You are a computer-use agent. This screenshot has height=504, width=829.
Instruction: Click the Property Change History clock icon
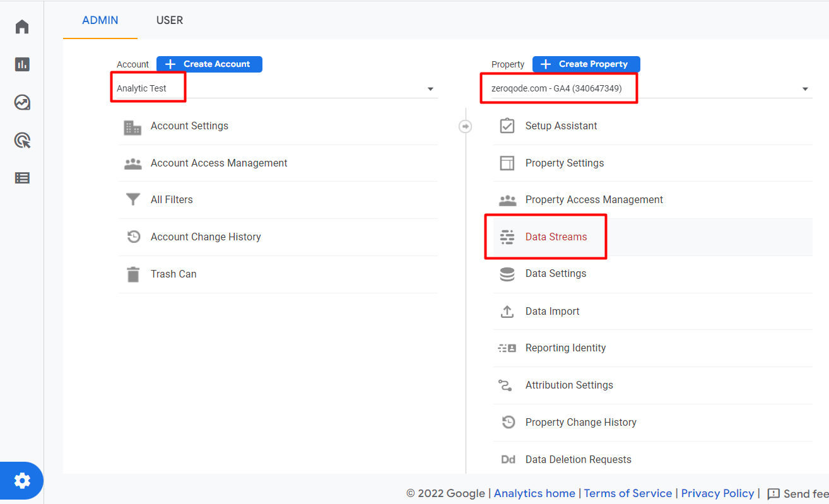508,422
